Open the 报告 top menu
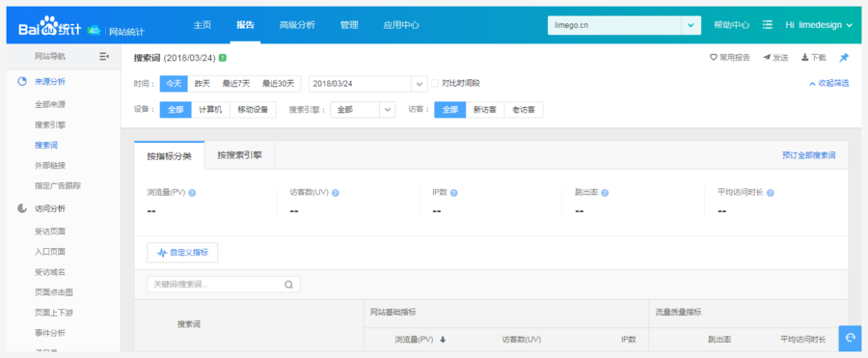This screenshot has height=358, width=868. pos(245,25)
